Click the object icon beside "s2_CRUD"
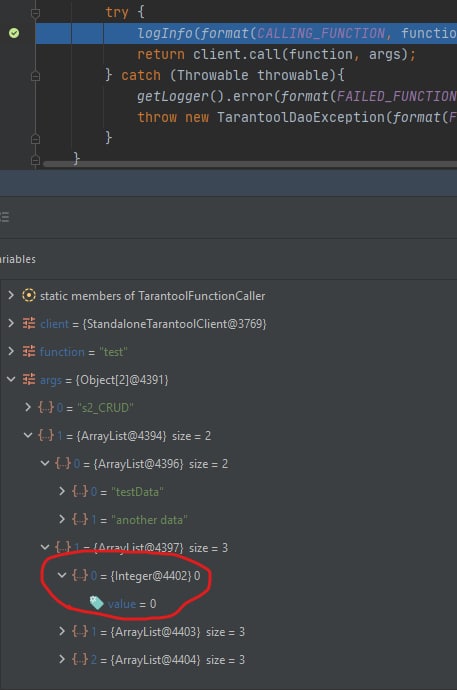 [x=46, y=407]
